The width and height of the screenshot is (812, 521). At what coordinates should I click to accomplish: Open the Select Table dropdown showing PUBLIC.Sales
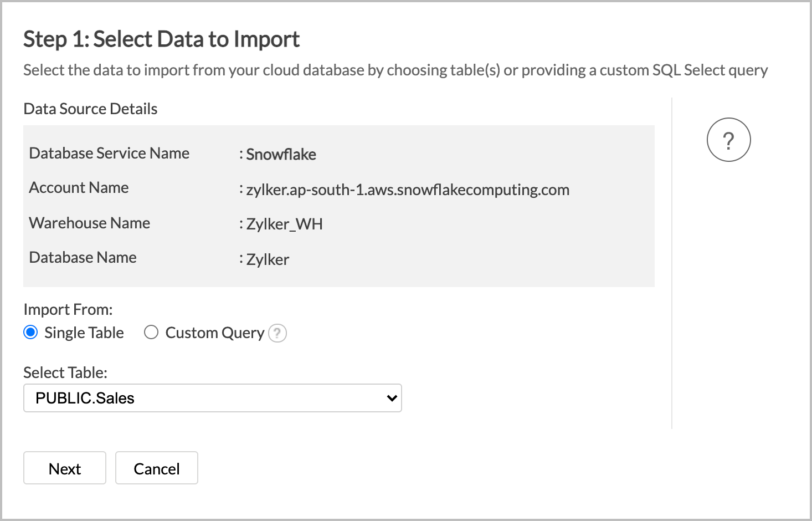click(213, 398)
